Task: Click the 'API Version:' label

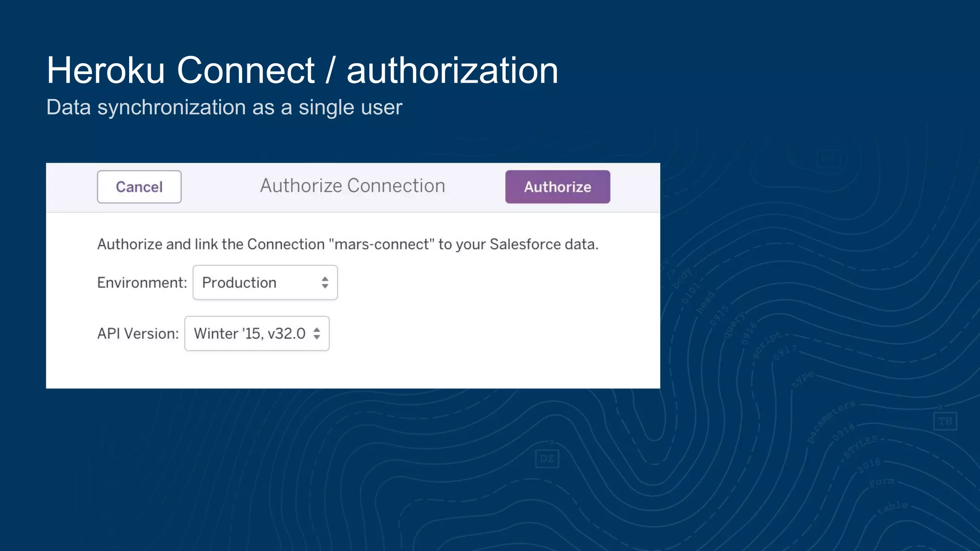Action: 138,333
